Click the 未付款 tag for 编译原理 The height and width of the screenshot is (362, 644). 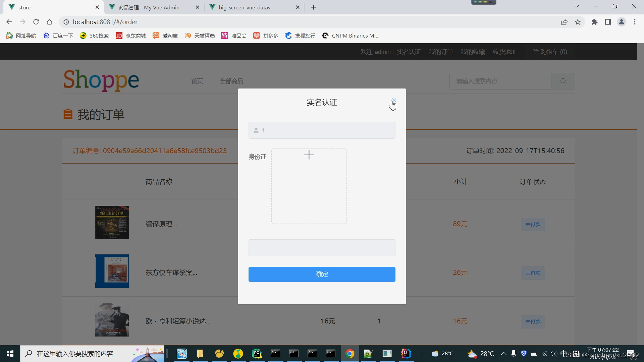[x=533, y=225]
